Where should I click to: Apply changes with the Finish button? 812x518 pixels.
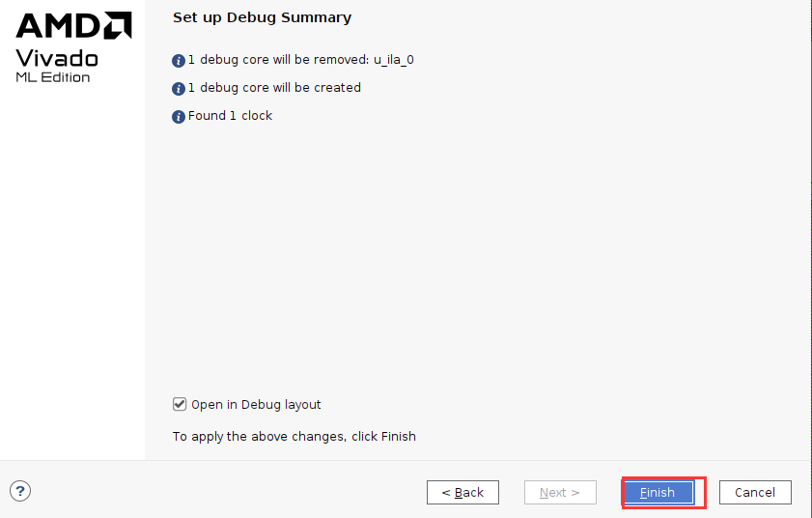[x=658, y=492]
